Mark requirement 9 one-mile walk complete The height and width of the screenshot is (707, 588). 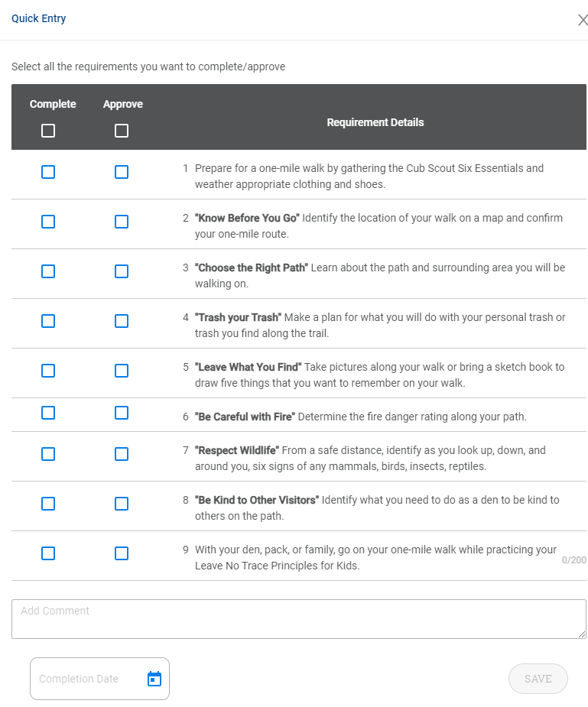pos(48,553)
